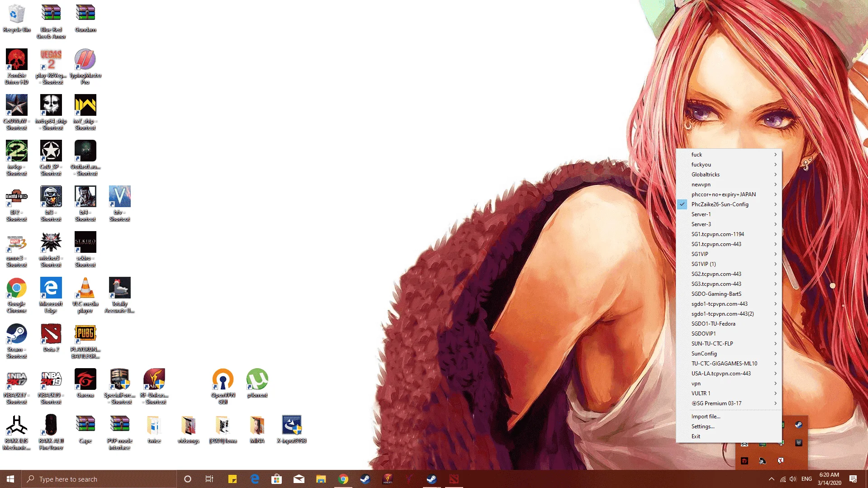The height and width of the screenshot is (488, 868).
Task: Open PLAYERUNKNOWN'S BATTLEGROUNDS desktop icon
Action: [85, 340]
